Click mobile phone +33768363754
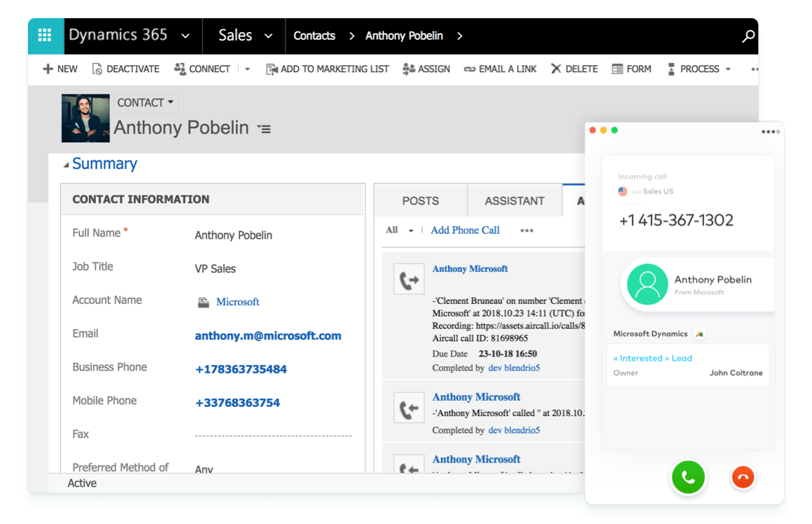This screenshot has height=524, width=812. point(237,403)
